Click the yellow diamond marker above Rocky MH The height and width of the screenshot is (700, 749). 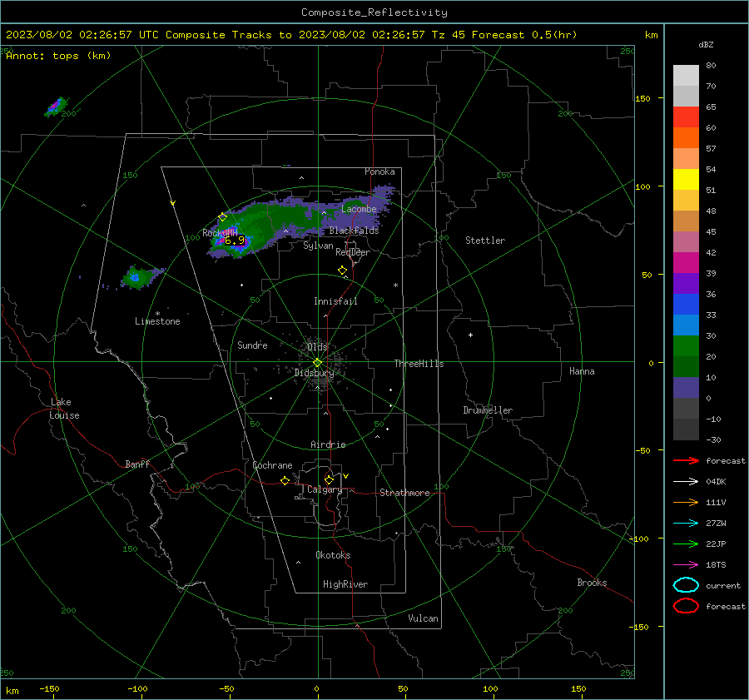coord(222,217)
